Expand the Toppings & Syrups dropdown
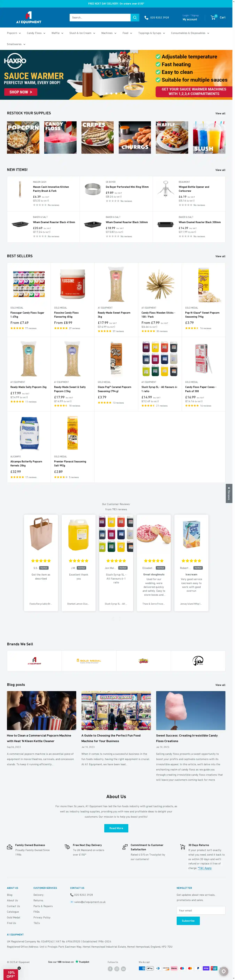The height and width of the screenshot is (980, 235). tap(151, 33)
